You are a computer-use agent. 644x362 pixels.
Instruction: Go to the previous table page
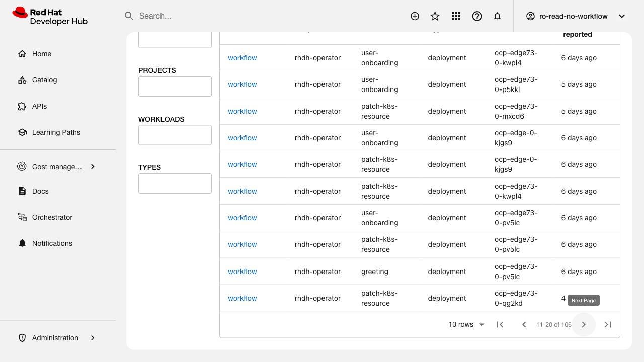pyautogui.click(x=524, y=325)
